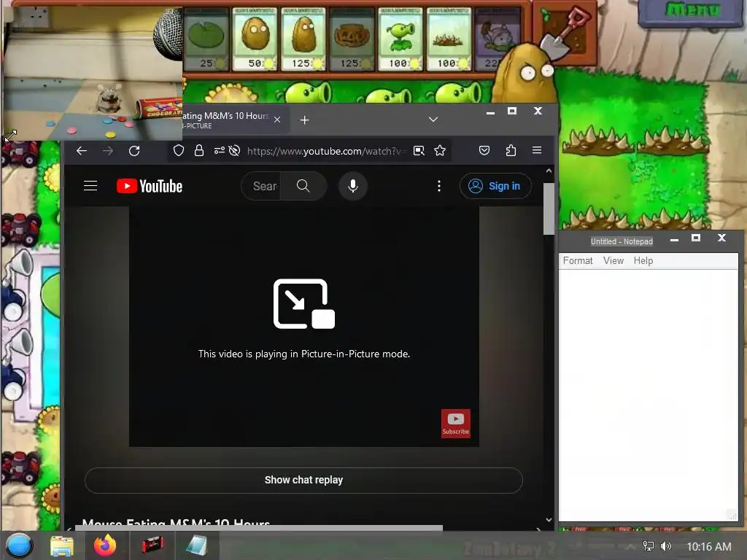Select the Wall-nut seed packet costing 50
This screenshot has width=747, height=560.
pyautogui.click(x=255, y=39)
